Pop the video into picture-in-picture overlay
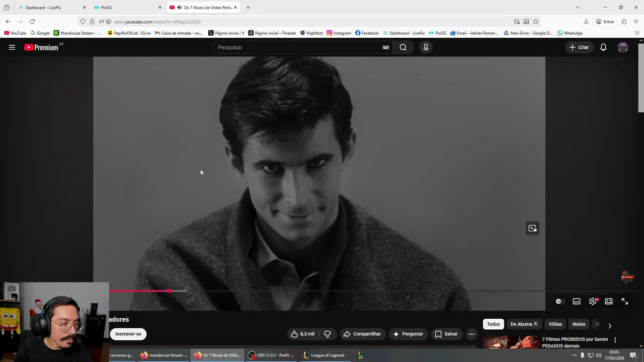644x362 pixels. tap(532, 228)
